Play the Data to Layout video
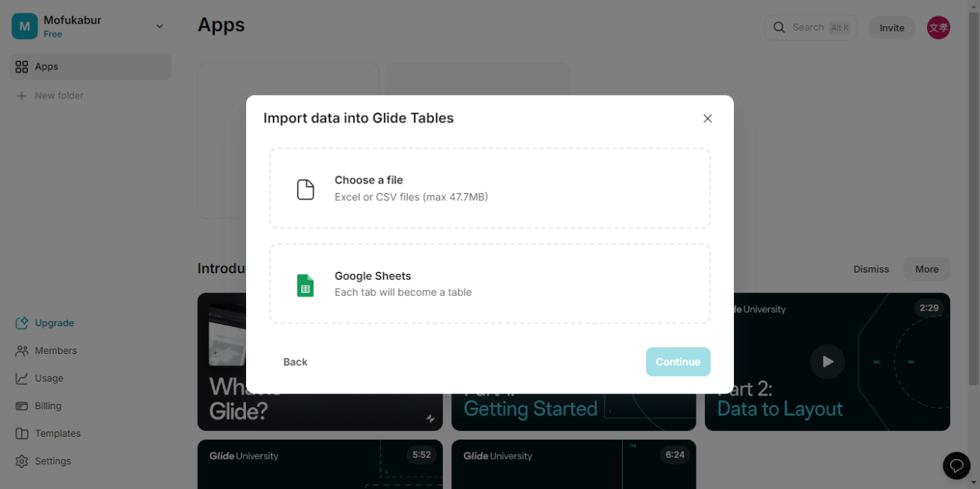980x489 pixels. click(x=828, y=362)
